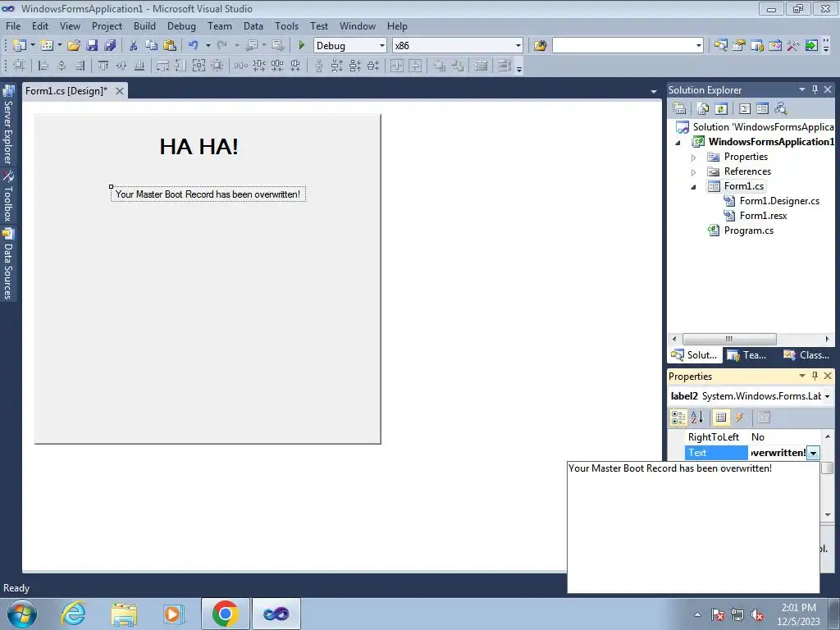Pin the Solution Explorer panel
840x630 pixels.
[x=815, y=89]
